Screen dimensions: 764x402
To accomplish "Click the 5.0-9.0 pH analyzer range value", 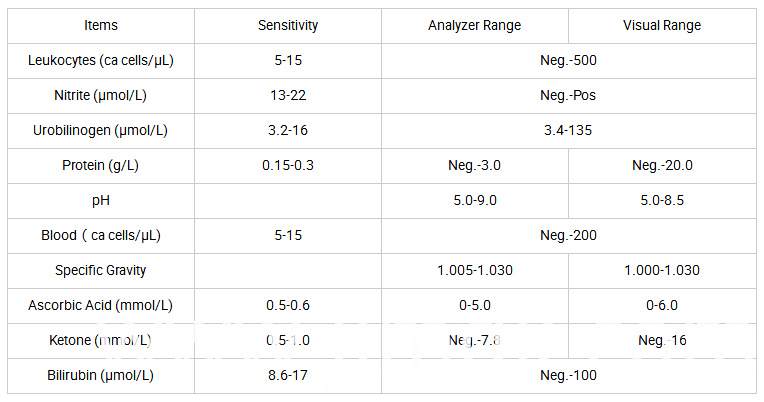I will [x=475, y=201].
